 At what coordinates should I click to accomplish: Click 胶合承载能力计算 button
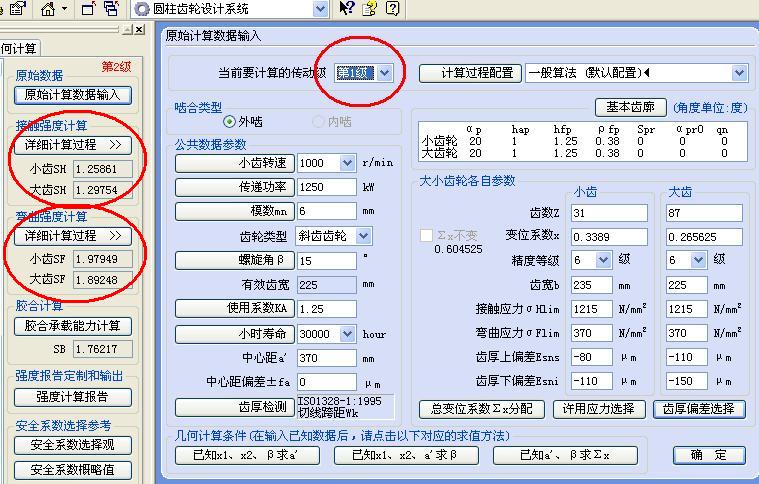point(73,326)
